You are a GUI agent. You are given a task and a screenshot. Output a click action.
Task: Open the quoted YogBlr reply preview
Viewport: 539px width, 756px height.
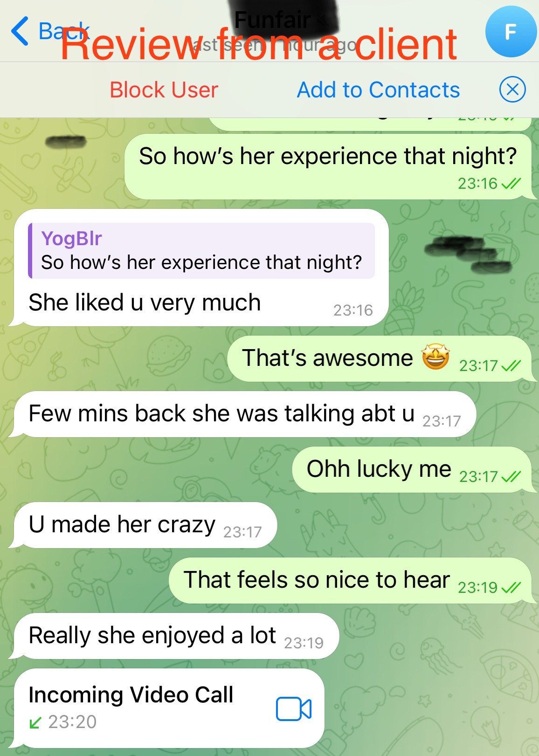pyautogui.click(x=201, y=251)
